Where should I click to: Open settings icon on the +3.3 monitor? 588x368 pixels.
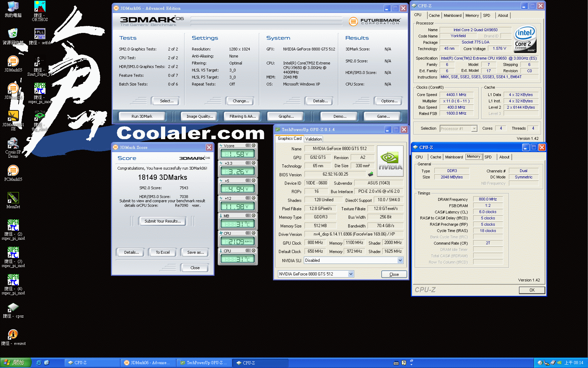248,163
